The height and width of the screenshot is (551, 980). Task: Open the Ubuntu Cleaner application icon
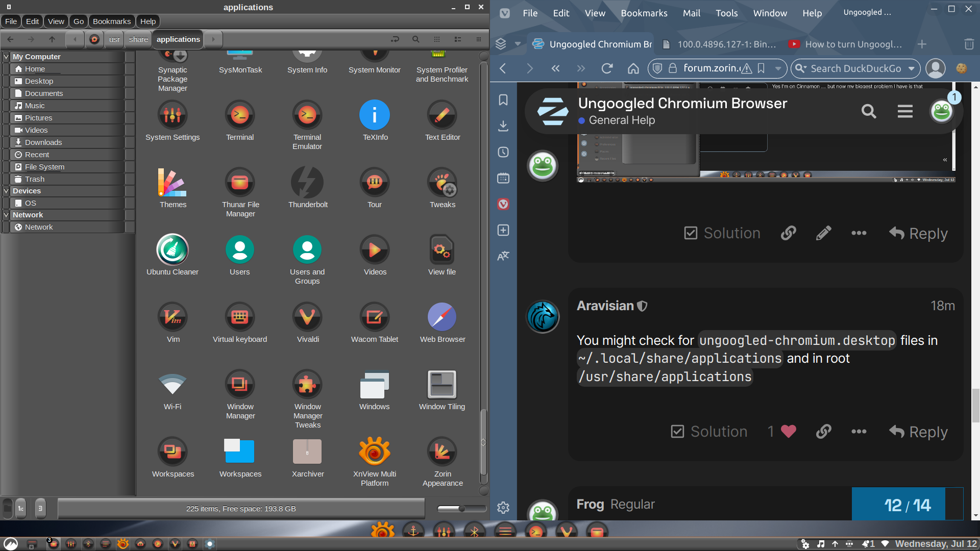pos(173,249)
